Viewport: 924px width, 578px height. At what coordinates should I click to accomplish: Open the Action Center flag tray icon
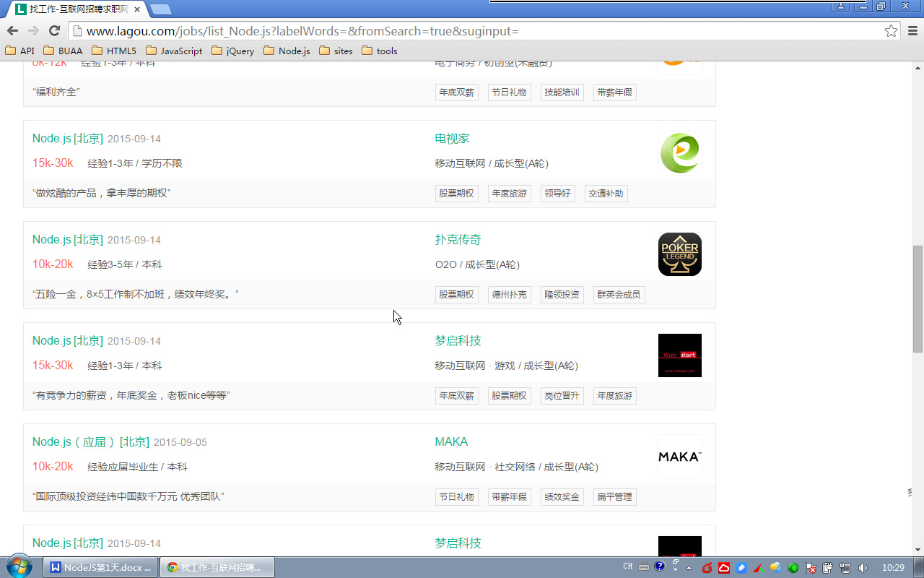point(810,568)
